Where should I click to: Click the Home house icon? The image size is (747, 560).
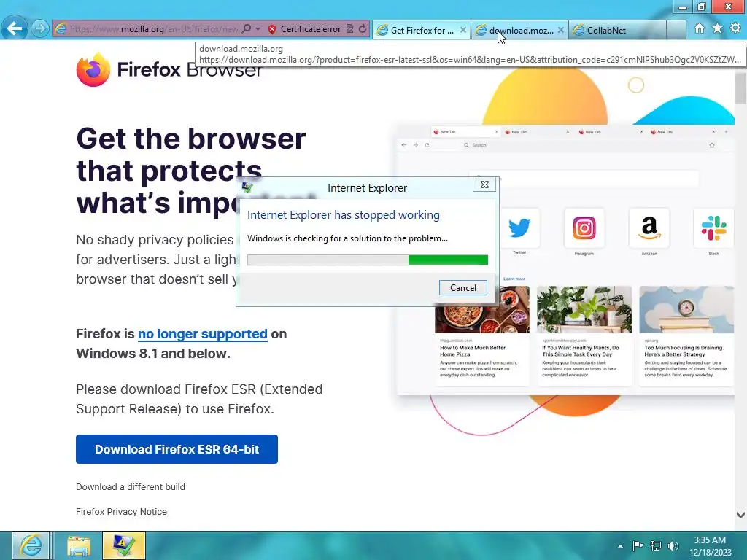700,28
